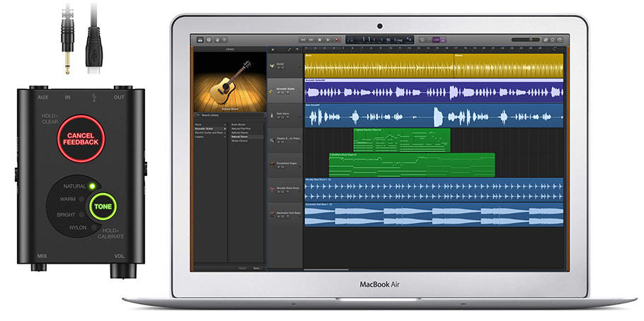This screenshot has height=321, width=644.
Task: Open the Media Browser button
Action: point(560,40)
